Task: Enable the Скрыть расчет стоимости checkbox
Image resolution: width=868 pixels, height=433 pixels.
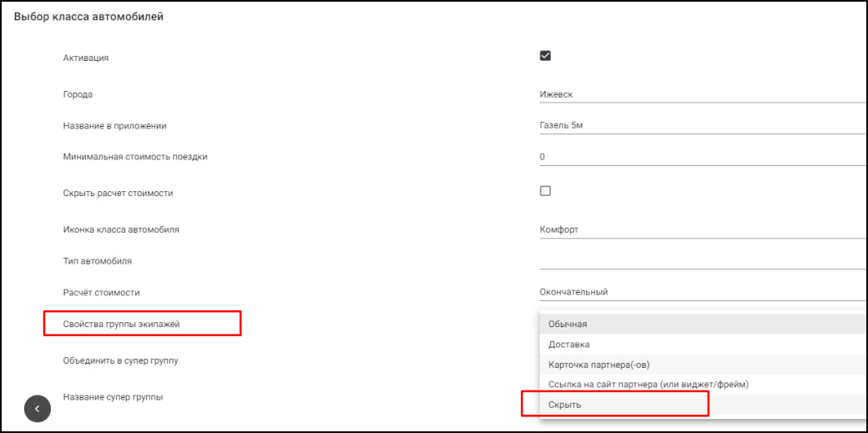Action: pyautogui.click(x=546, y=191)
